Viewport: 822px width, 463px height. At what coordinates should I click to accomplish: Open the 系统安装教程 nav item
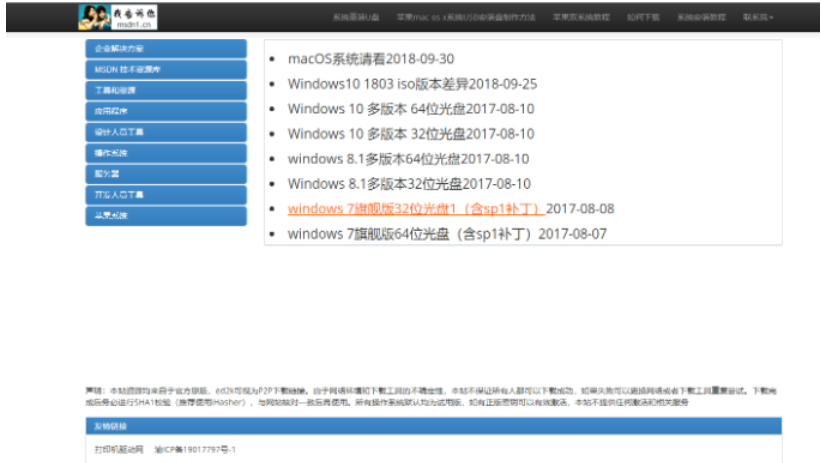click(x=700, y=18)
